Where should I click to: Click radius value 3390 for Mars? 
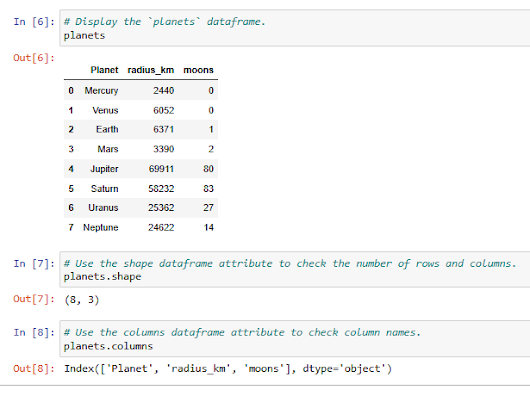click(x=164, y=149)
